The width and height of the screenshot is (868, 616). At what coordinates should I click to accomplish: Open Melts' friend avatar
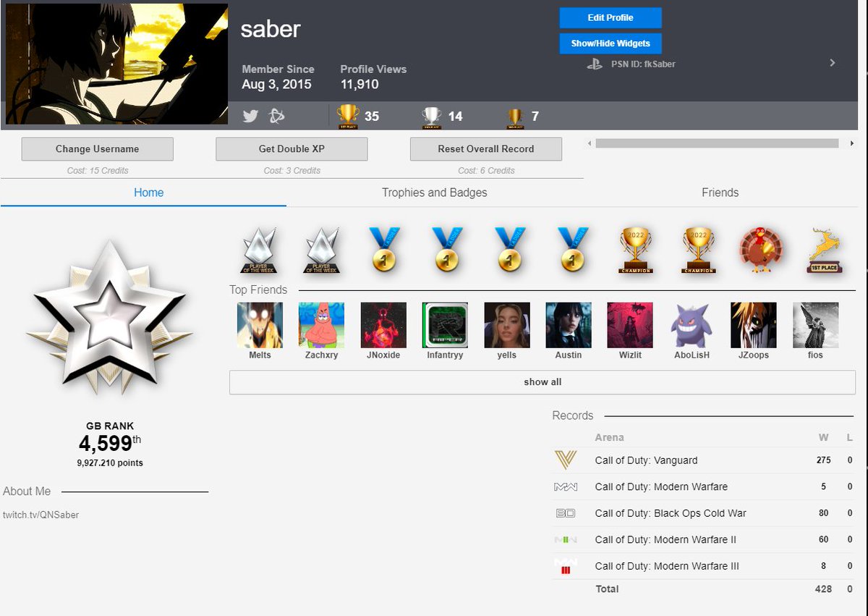pos(260,326)
